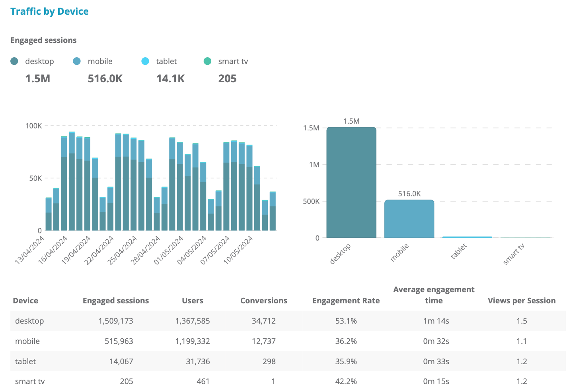
Task: Click the 31,736 users cell
Action: [x=198, y=361]
